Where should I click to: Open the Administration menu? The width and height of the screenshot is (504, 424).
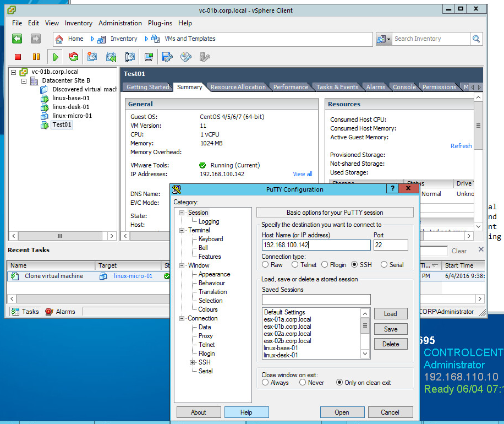tap(120, 23)
